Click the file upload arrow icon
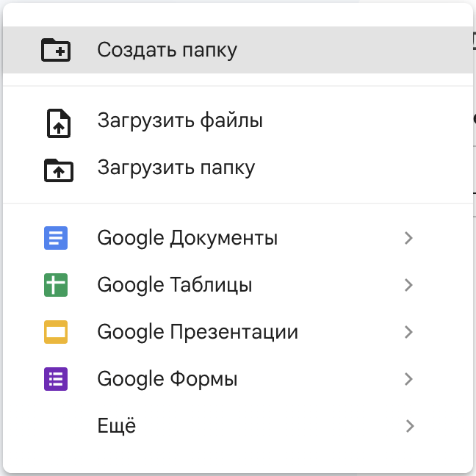 (x=59, y=123)
